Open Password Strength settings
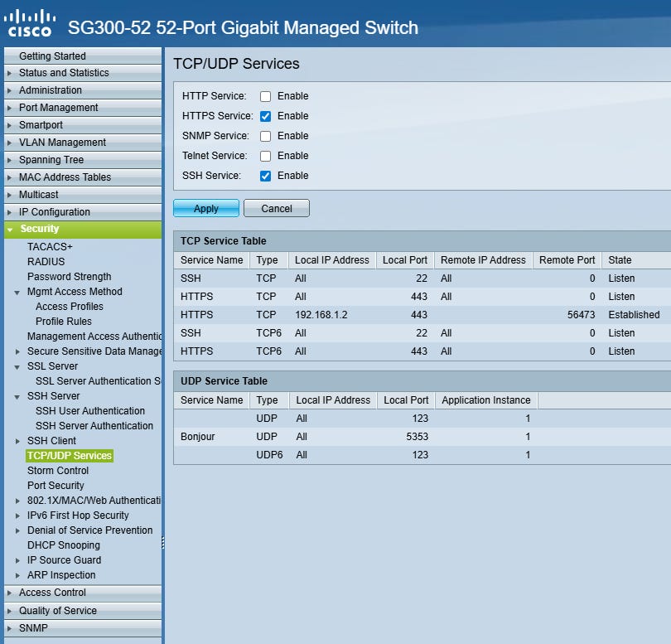Image resolution: width=671 pixels, height=644 pixels. tap(69, 277)
